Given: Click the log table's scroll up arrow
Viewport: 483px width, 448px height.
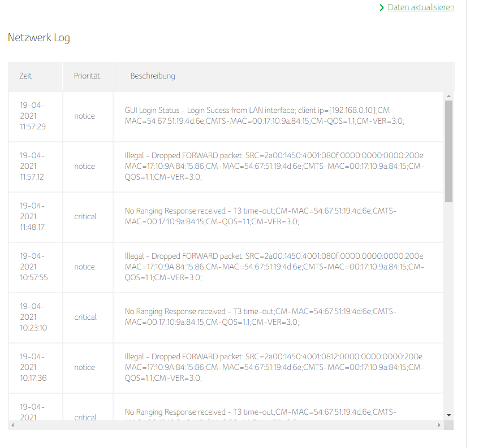Looking at the screenshot, I should tap(449, 96).
